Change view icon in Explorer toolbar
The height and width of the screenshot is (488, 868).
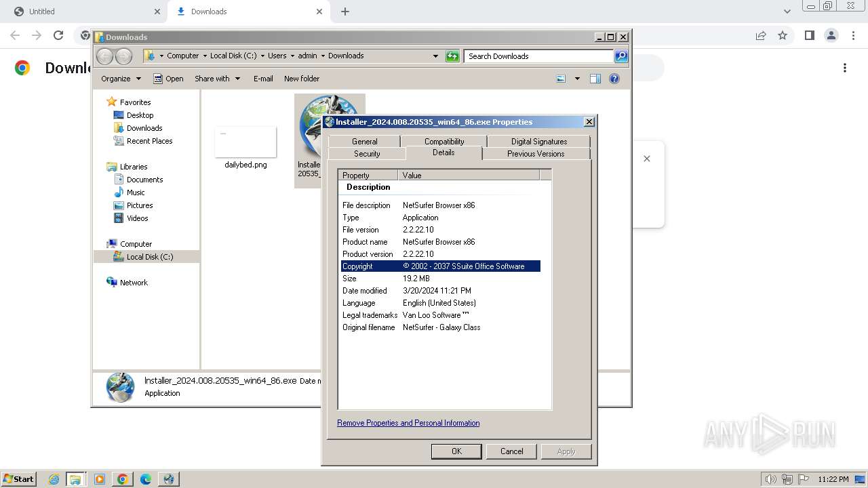click(561, 79)
